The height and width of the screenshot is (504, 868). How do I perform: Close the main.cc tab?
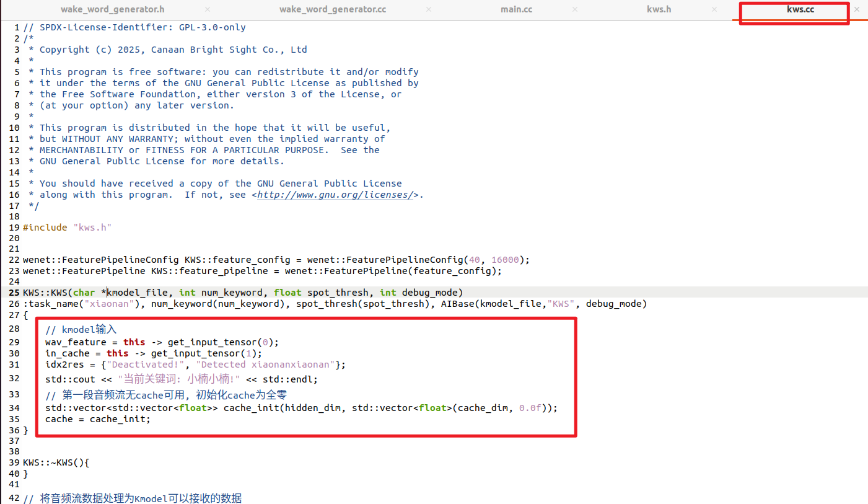click(575, 10)
